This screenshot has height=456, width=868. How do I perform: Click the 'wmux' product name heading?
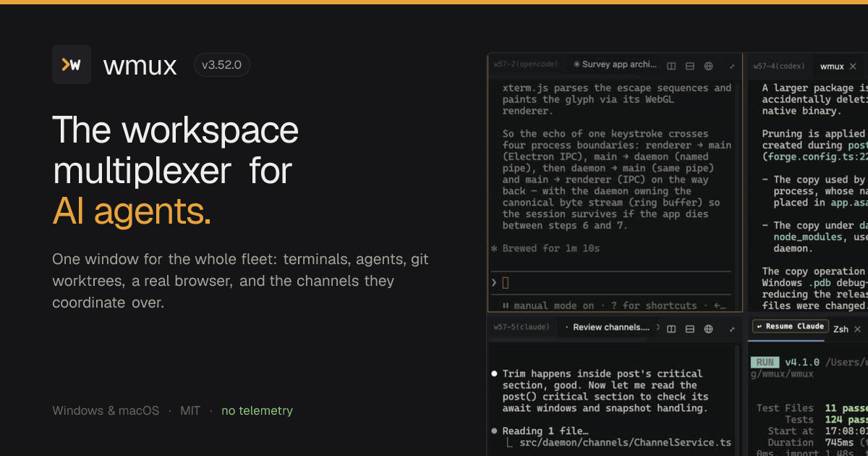pyautogui.click(x=140, y=66)
